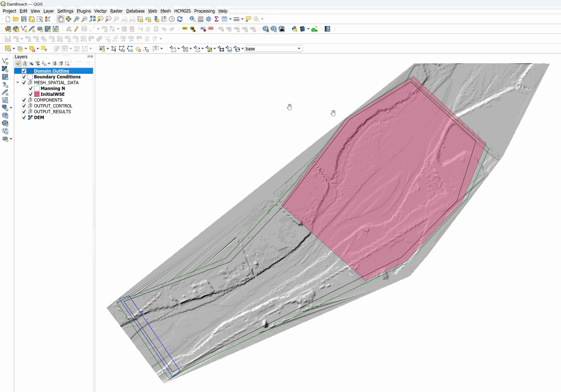Select the COMPONENTS layer group
Viewport: 561px width, 392px height.
coord(48,100)
